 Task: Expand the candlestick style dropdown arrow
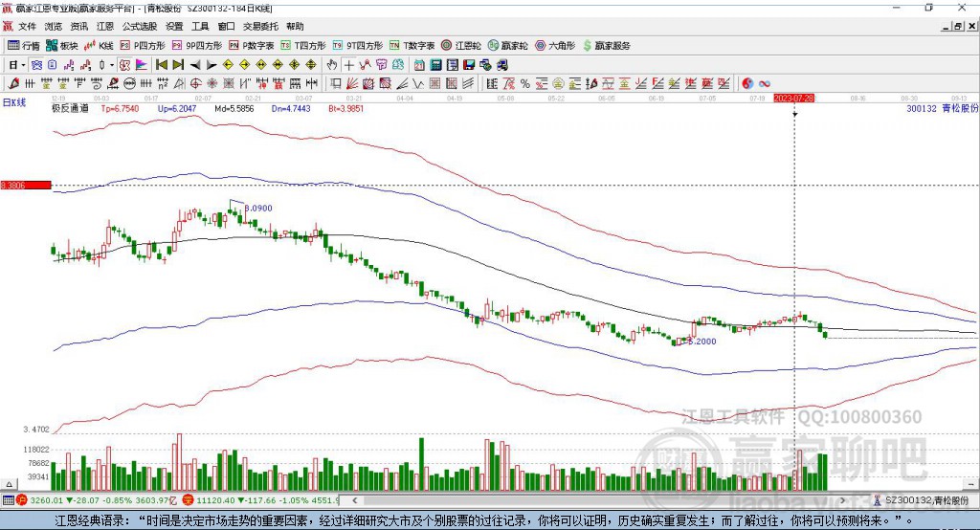[112, 65]
